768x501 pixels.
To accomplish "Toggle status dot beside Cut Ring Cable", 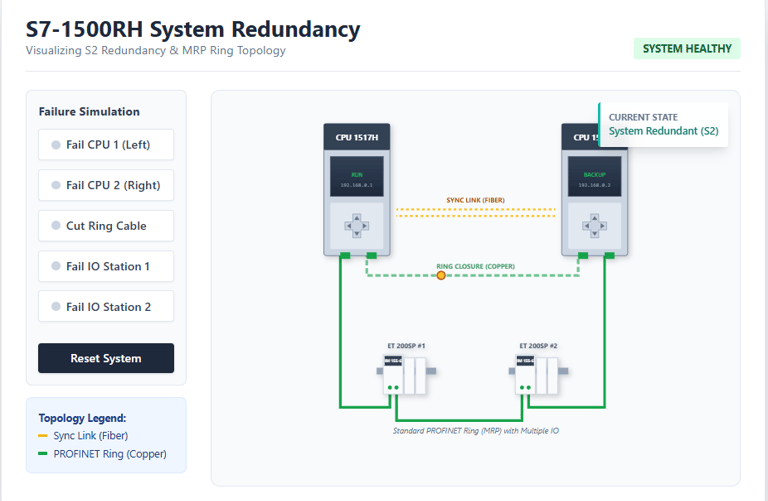I will pos(56,225).
